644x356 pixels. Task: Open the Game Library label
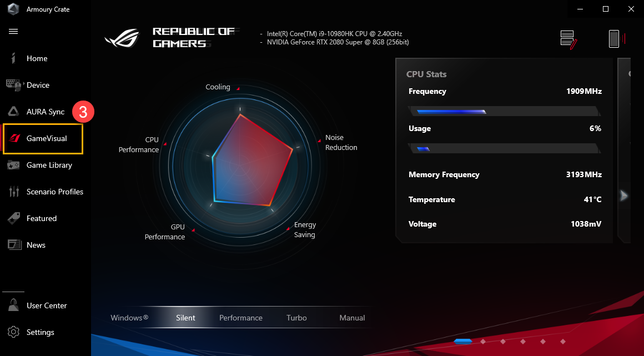(49, 166)
